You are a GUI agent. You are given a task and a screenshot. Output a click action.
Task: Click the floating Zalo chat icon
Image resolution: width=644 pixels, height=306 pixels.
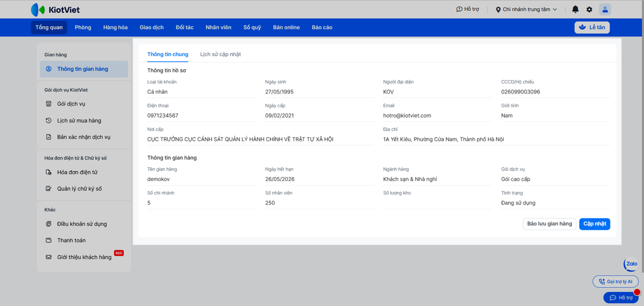[x=631, y=264]
